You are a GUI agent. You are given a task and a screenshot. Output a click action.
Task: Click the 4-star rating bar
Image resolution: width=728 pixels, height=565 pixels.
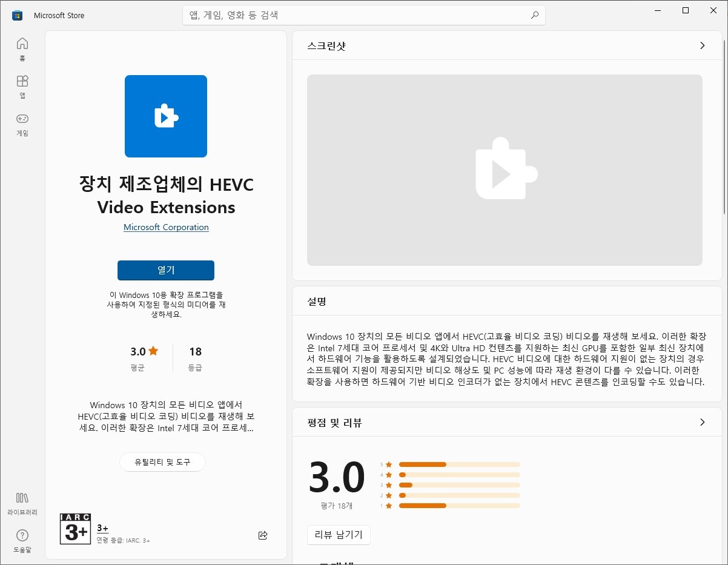(x=459, y=475)
